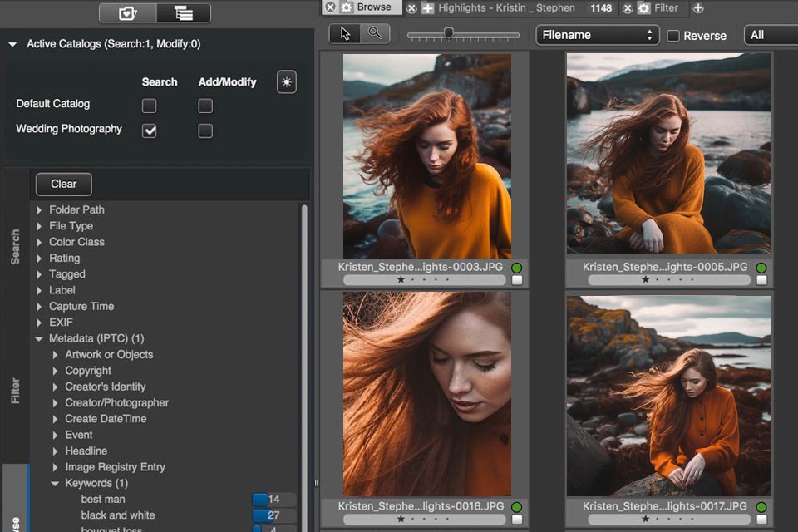The height and width of the screenshot is (532, 798).
Task: Select the 'best man' keyword
Action: pos(103,500)
